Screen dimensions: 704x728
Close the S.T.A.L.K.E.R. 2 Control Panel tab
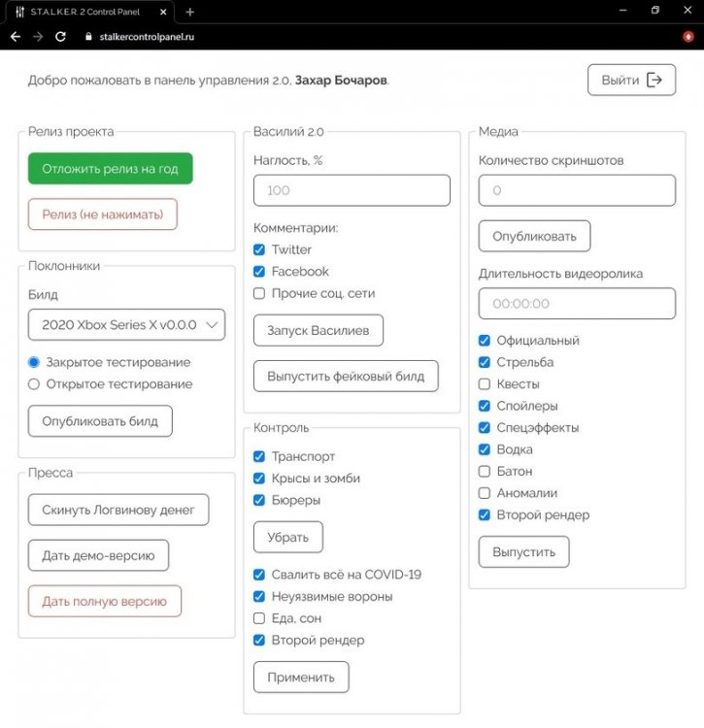click(164, 12)
